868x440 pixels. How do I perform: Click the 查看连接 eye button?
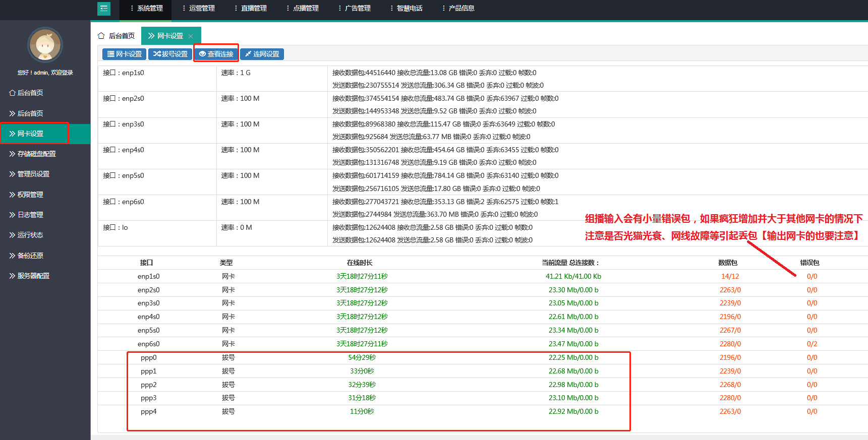tap(216, 54)
